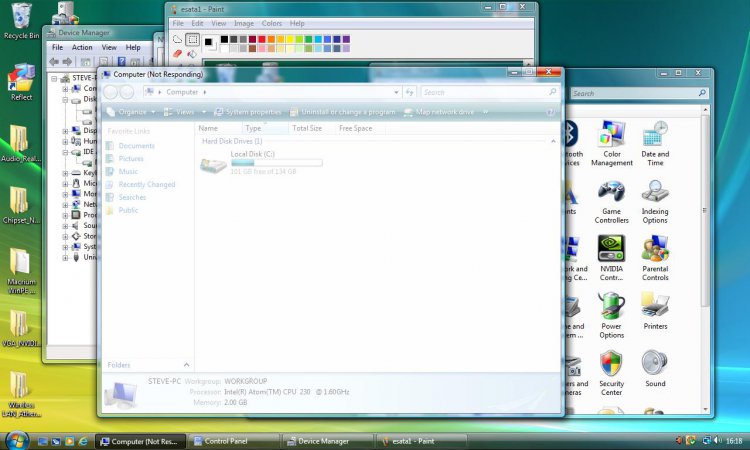Collapse the Disk drives node in Device Manager
Viewport: 750px width, 450px height.
(65, 99)
